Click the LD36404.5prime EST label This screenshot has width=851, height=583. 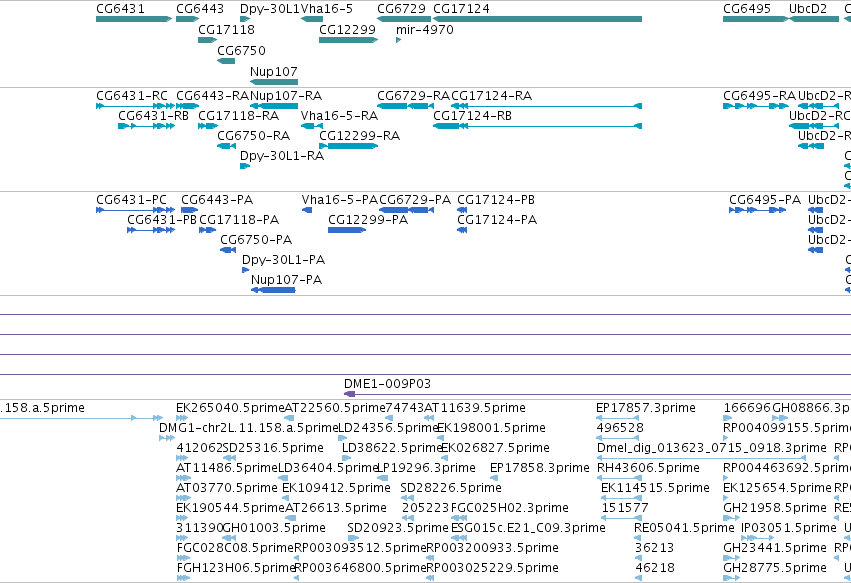click(328, 467)
